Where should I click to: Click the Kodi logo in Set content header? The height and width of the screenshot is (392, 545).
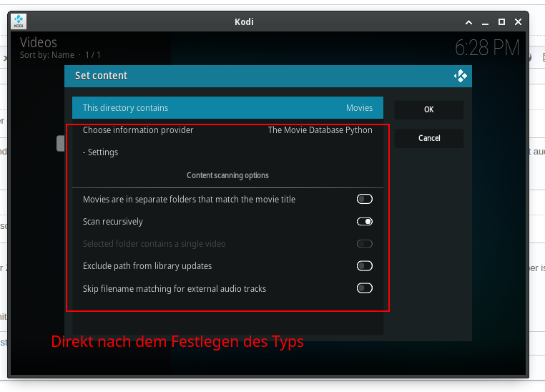460,76
